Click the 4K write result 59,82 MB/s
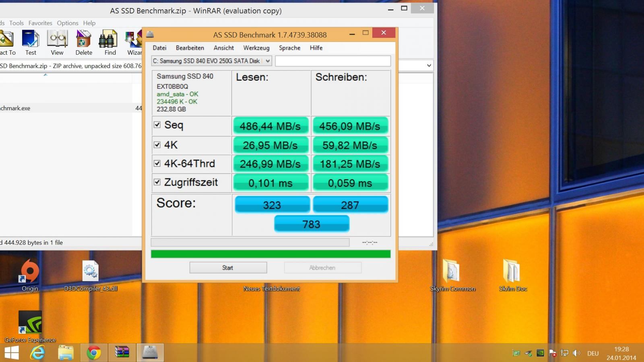Viewport: 644px width, 362px height. 350,145
